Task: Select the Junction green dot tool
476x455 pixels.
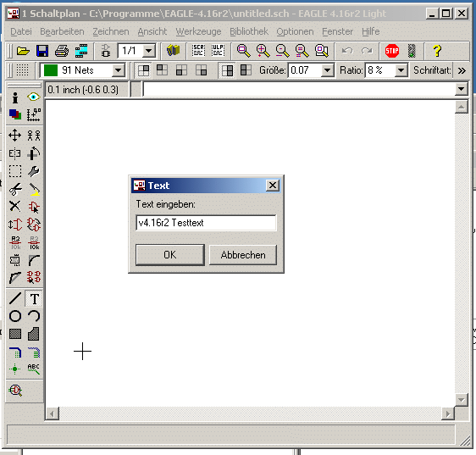Action: (x=15, y=369)
